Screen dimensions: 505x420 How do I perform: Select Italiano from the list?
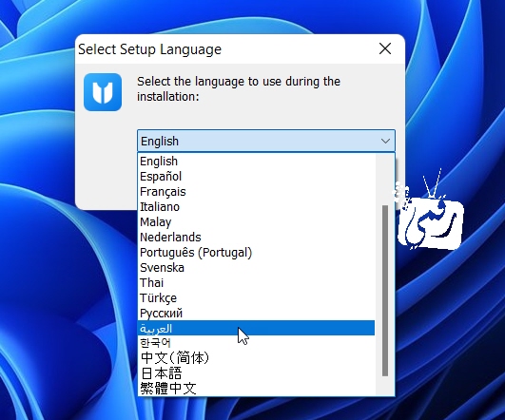click(x=257, y=207)
